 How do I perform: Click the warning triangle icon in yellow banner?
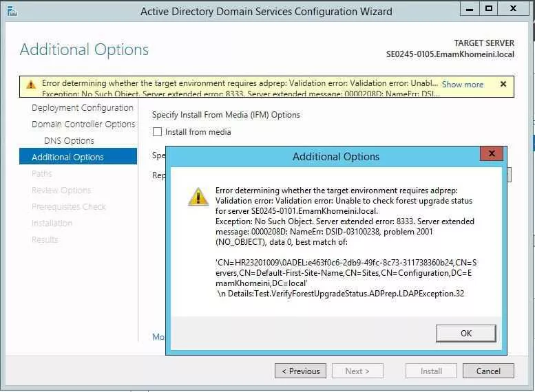click(31, 84)
